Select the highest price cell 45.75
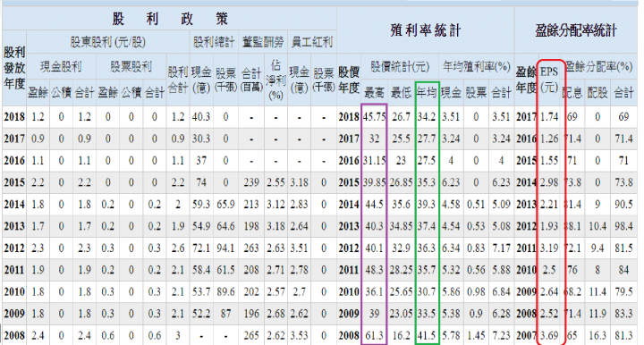 coord(374,117)
